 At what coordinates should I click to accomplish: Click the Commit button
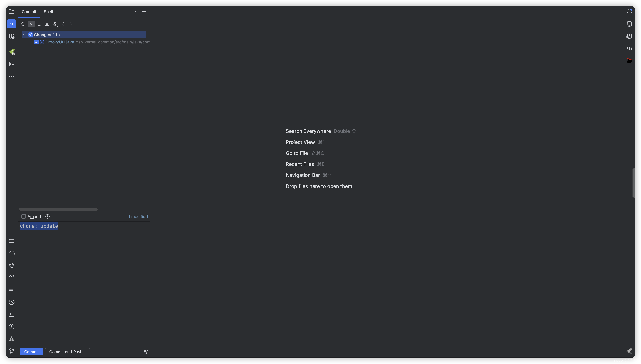click(31, 351)
